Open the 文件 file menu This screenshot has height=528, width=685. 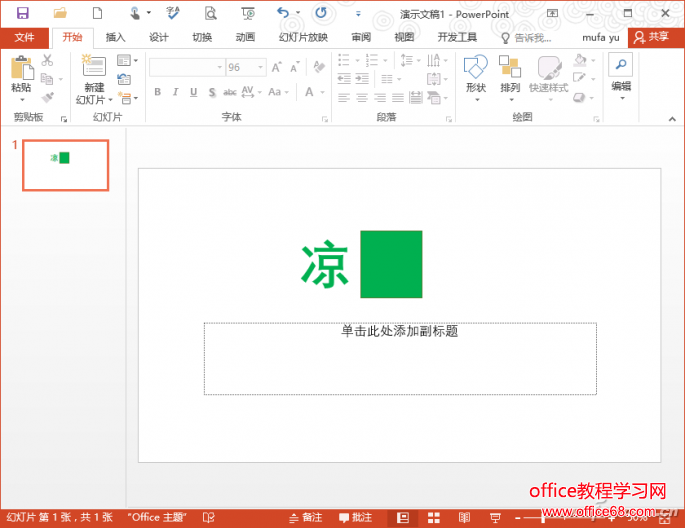pyautogui.click(x=24, y=37)
